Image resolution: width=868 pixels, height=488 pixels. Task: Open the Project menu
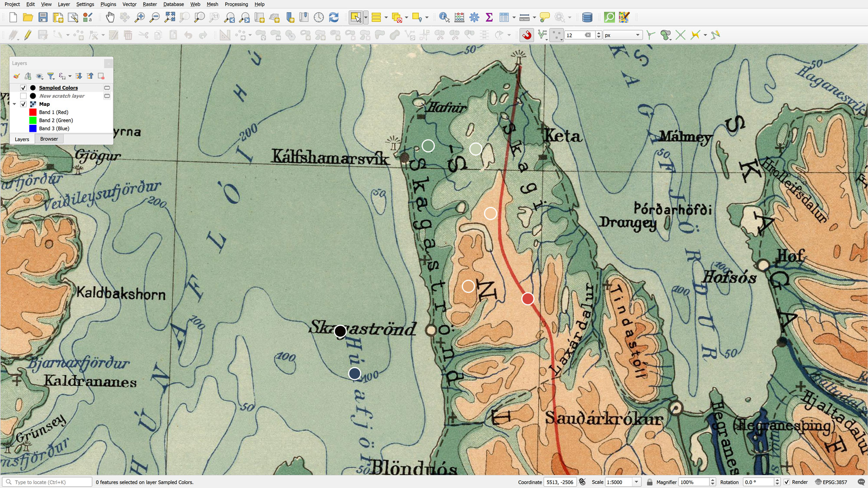click(12, 4)
